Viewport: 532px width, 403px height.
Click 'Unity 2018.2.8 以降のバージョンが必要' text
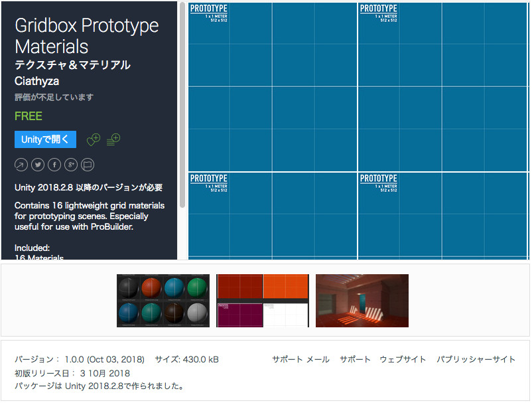[x=88, y=187]
